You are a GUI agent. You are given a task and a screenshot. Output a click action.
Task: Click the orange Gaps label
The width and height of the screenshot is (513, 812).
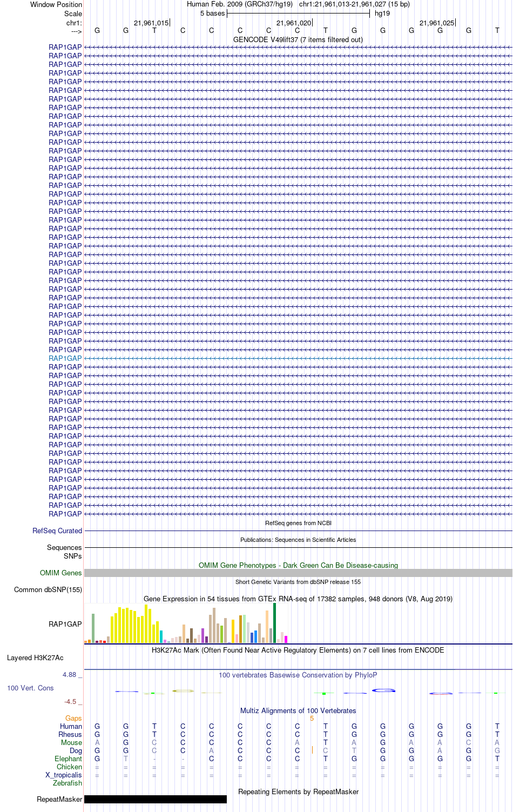pos(73,719)
